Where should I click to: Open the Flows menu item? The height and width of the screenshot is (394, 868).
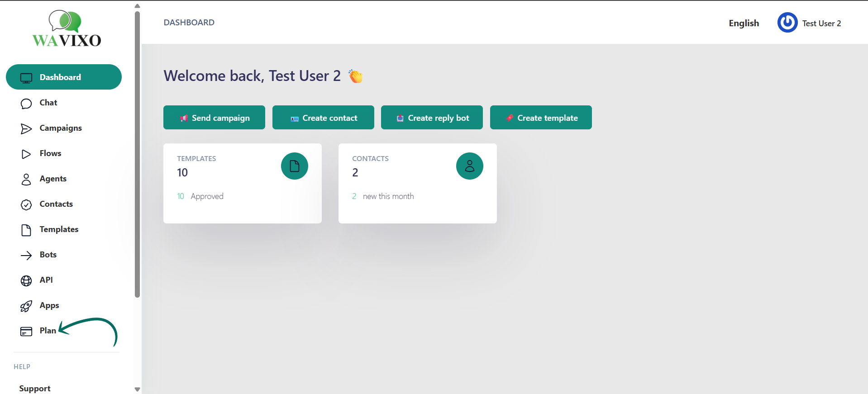pos(50,153)
